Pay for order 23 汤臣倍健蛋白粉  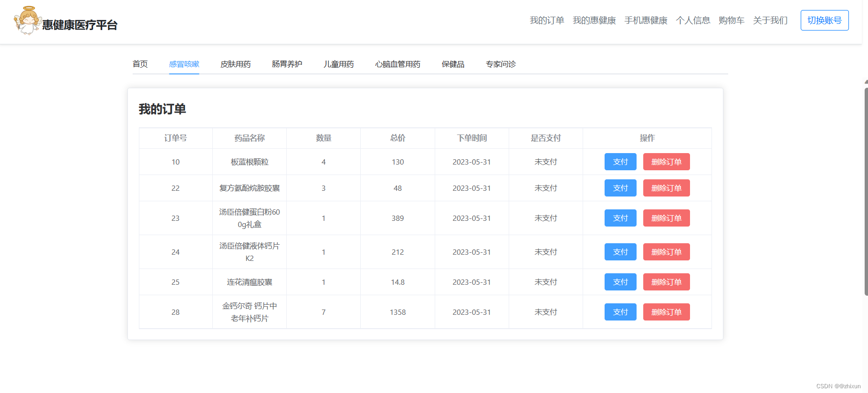(x=620, y=218)
